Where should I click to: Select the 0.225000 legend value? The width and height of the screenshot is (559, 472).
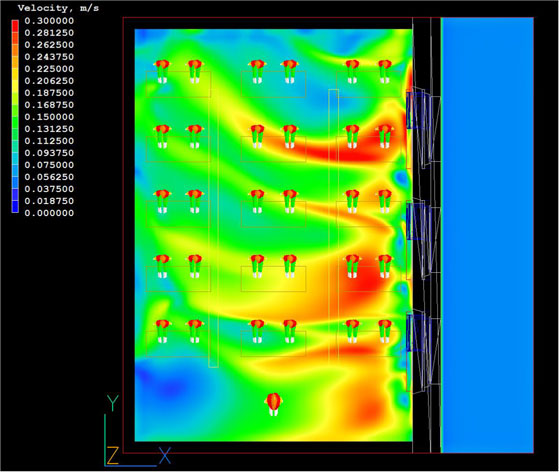point(49,69)
